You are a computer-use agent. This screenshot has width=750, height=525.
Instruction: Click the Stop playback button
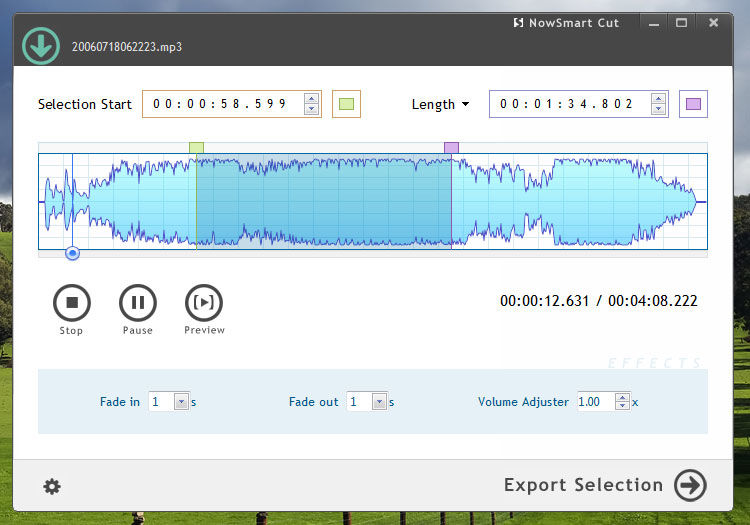pos(72,303)
